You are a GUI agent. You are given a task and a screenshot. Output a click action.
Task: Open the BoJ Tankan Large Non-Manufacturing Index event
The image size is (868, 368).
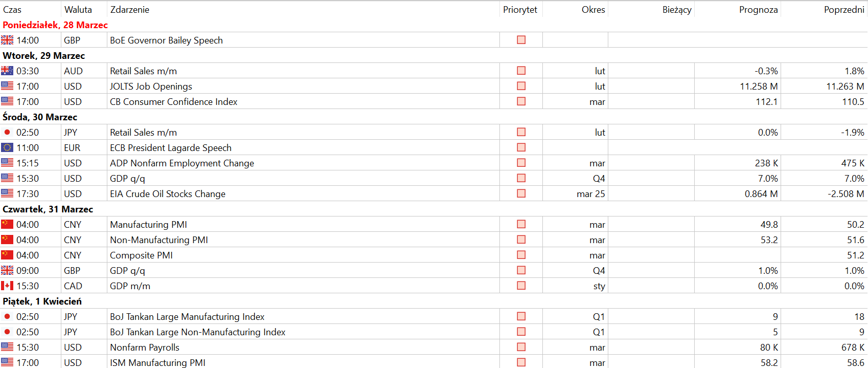198,332
